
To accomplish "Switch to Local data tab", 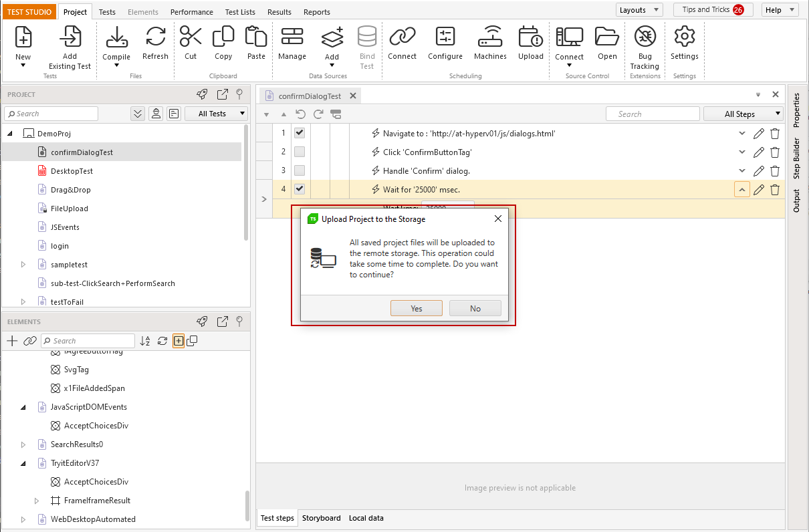I will coord(366,518).
